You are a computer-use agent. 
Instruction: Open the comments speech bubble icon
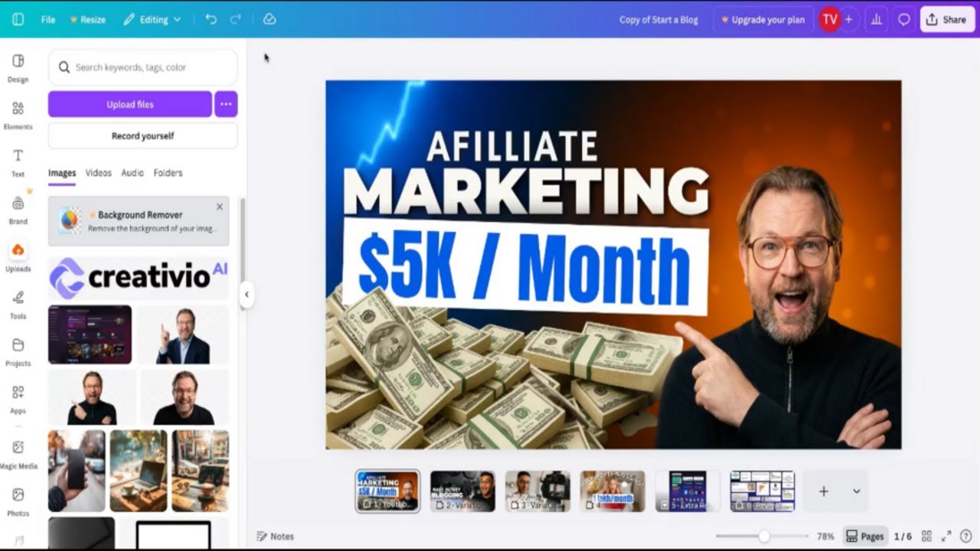904,20
